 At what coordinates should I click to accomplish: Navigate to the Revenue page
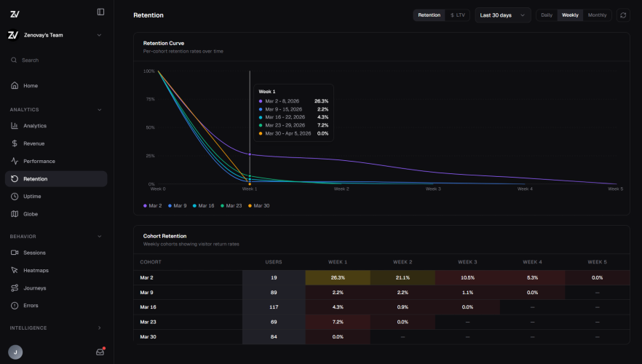(x=33, y=143)
